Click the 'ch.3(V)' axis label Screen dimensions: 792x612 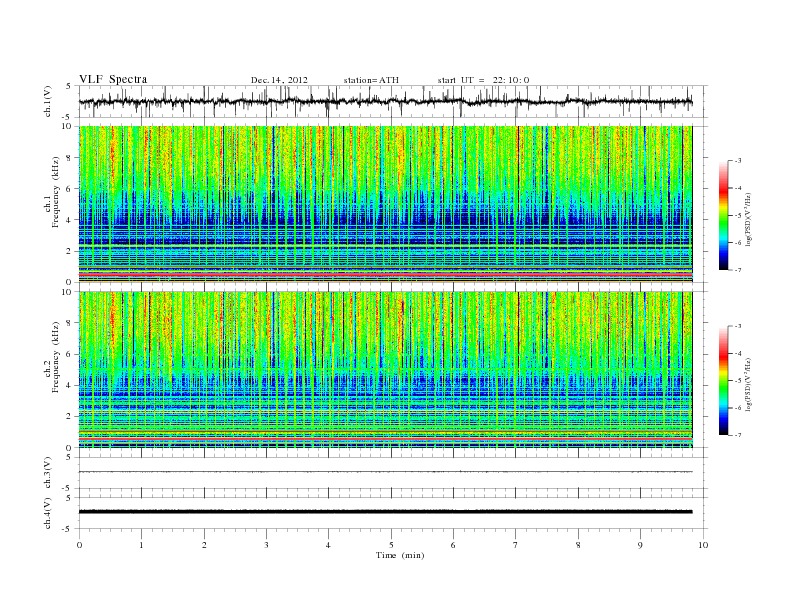coord(48,473)
